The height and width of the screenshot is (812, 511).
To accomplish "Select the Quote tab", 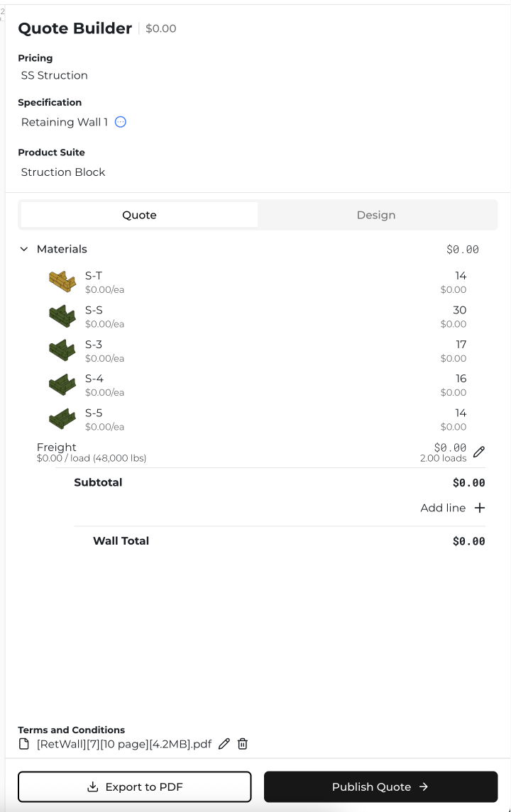I will click(139, 215).
